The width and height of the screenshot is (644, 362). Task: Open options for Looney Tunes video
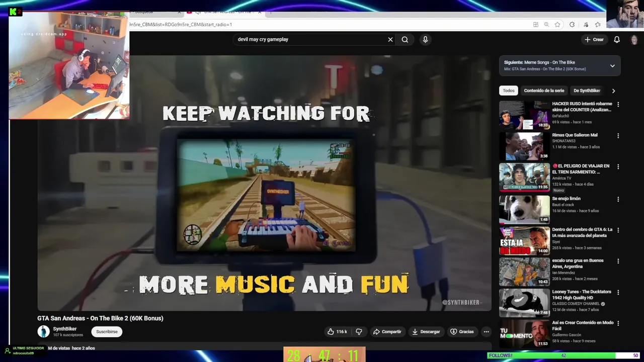(x=618, y=292)
